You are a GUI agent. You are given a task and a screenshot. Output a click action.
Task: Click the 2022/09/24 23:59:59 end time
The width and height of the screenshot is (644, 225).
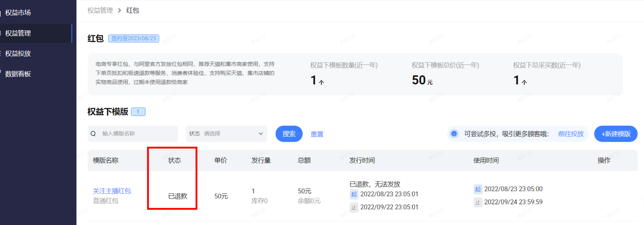[513, 202]
